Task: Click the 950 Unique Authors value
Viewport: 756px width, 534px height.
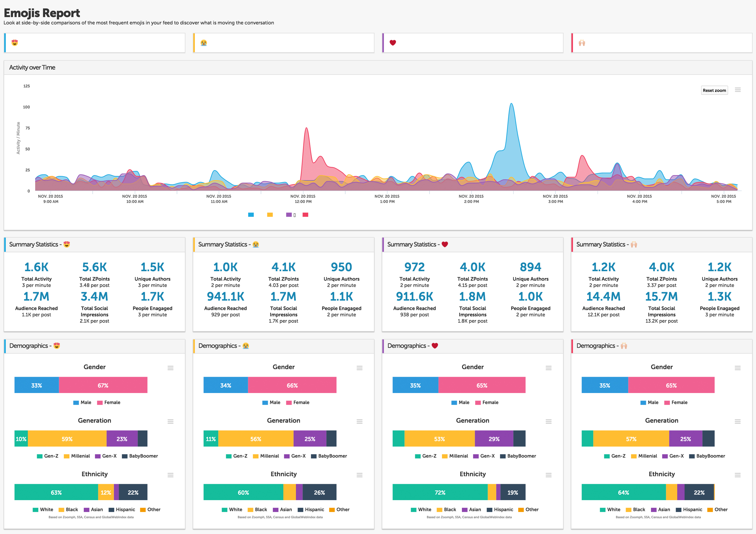Action: (x=341, y=267)
